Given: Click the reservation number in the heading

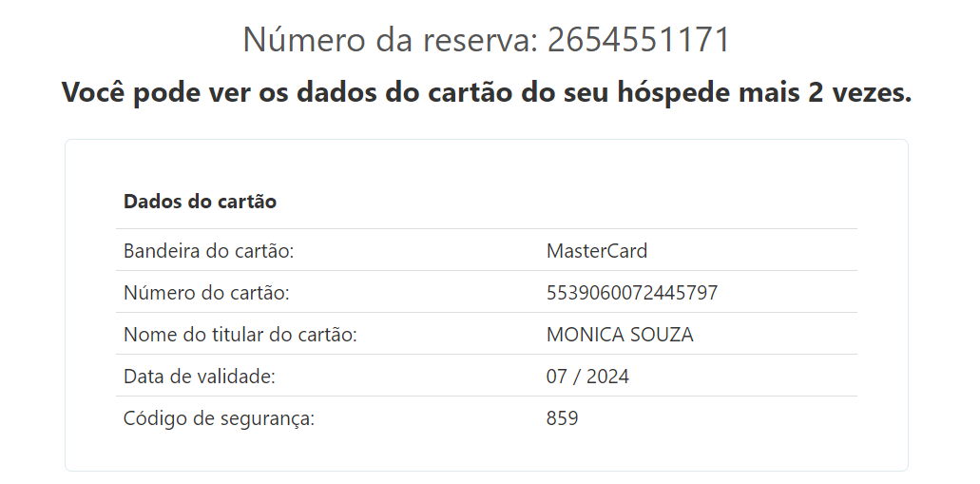Looking at the screenshot, I should (639, 40).
